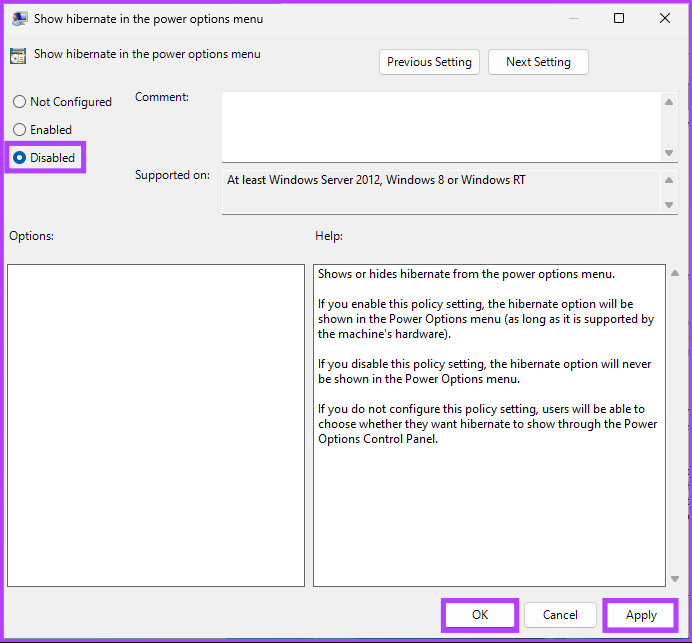
Task: Click 'Shows or hides hibernate' help text
Action: [x=466, y=274]
